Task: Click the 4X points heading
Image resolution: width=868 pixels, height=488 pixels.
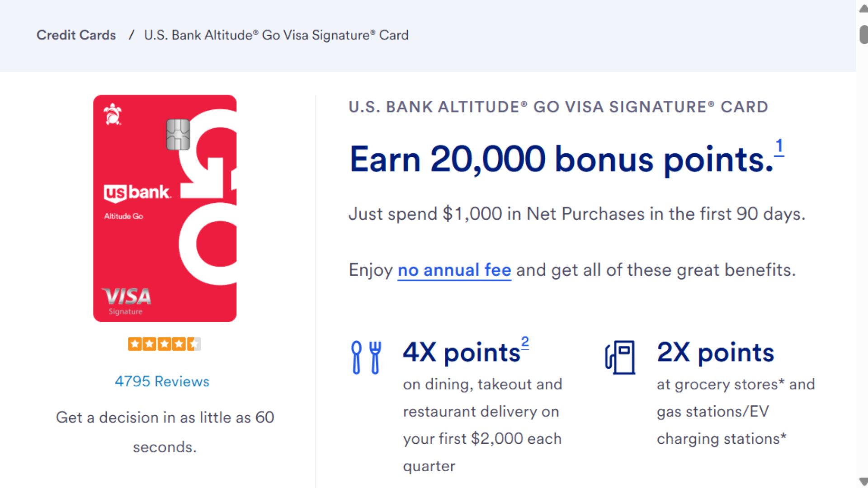Action: [x=462, y=352]
